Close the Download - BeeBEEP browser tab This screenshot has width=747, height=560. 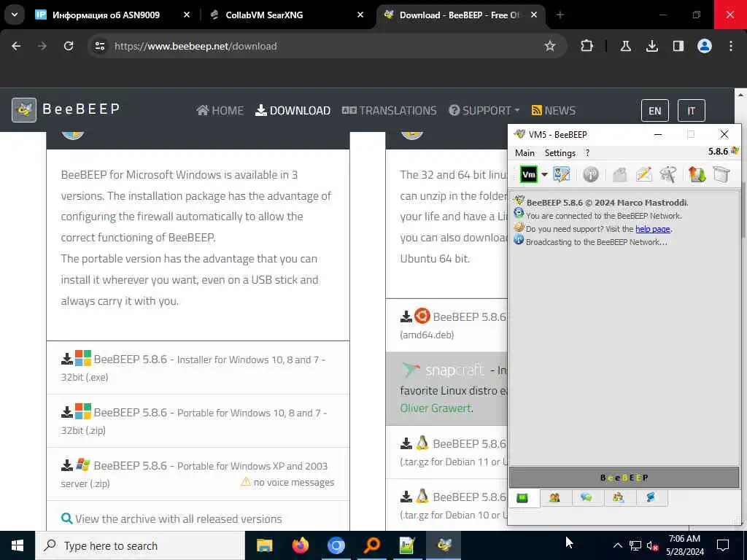pyautogui.click(x=534, y=15)
